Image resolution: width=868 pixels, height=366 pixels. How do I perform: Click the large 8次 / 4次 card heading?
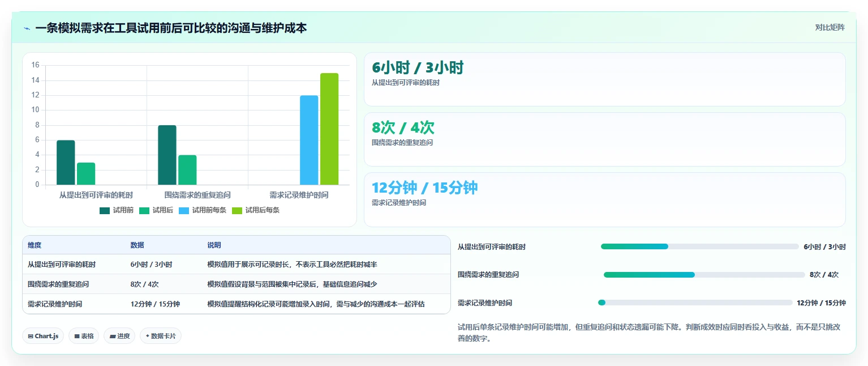coord(403,127)
